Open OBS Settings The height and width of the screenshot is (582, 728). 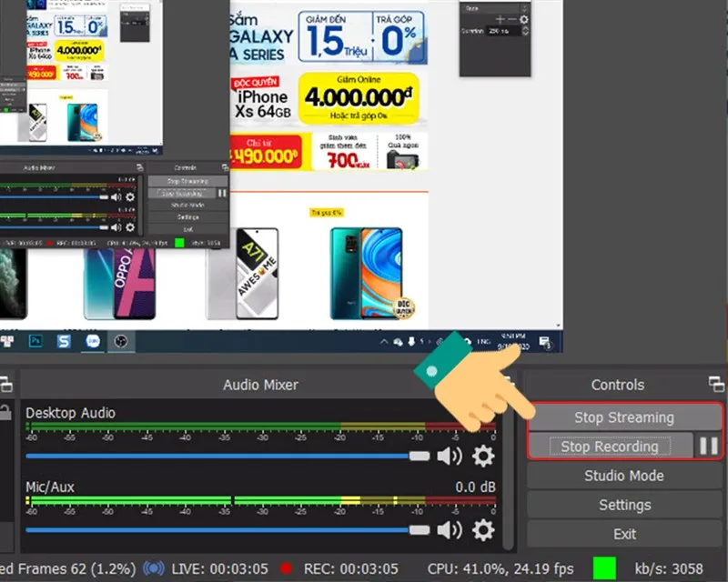click(623, 504)
